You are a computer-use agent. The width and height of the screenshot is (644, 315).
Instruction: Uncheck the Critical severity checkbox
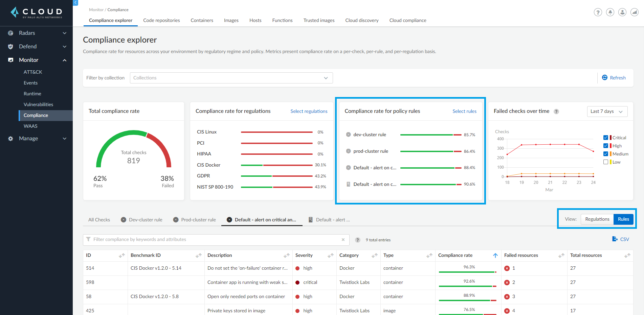pyautogui.click(x=606, y=138)
